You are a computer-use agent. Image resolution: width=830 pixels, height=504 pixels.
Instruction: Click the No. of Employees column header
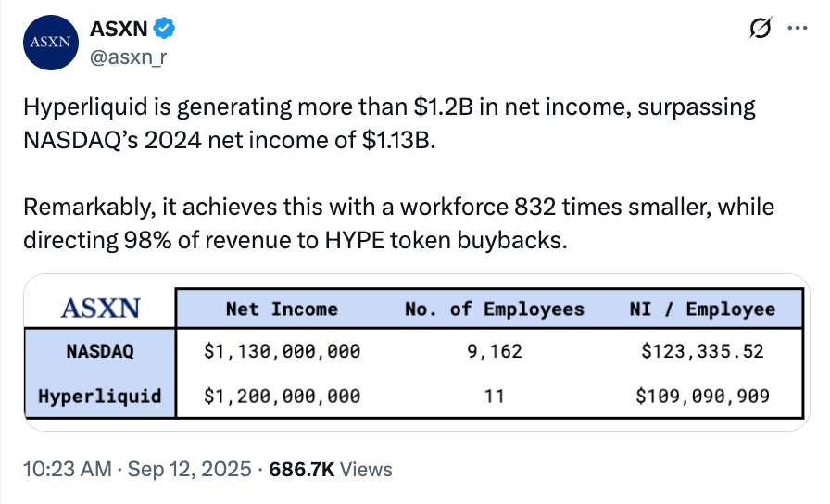click(x=494, y=309)
